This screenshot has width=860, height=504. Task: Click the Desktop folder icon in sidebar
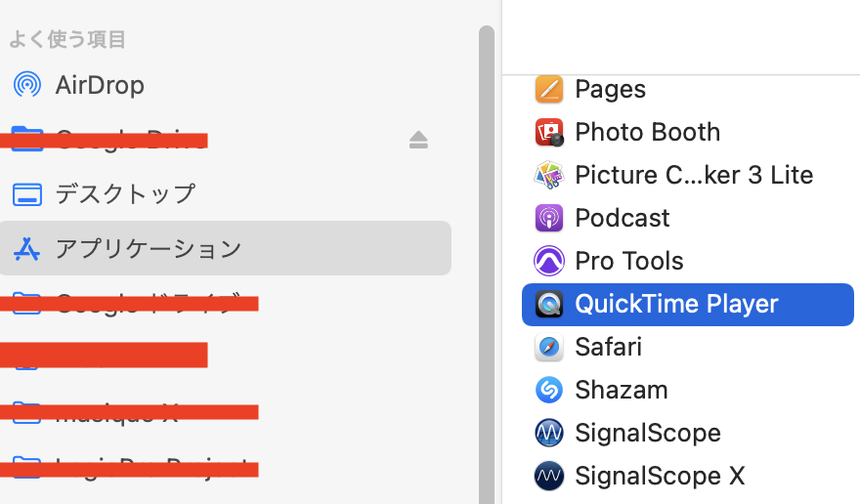tap(26, 194)
